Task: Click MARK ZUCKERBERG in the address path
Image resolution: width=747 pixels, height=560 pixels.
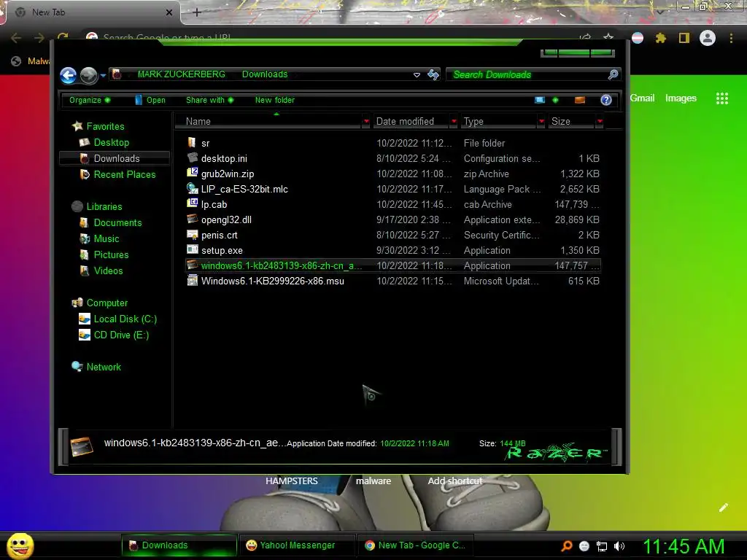Action: click(x=181, y=74)
